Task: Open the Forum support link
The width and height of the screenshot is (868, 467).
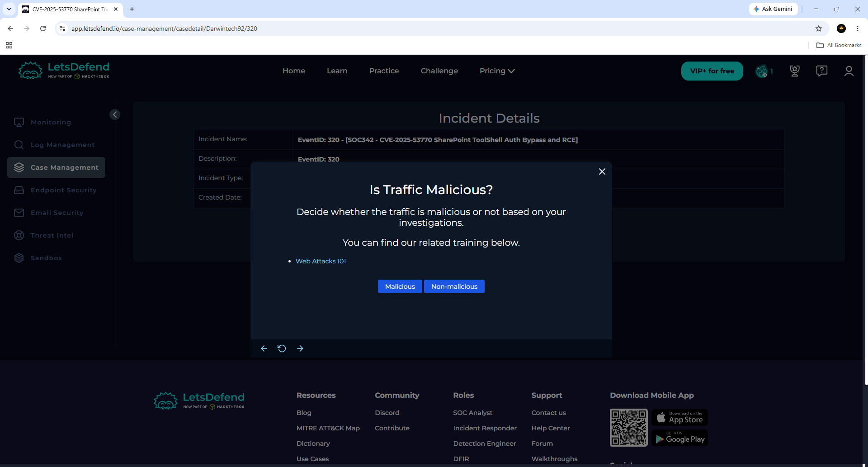Action: 542,443
